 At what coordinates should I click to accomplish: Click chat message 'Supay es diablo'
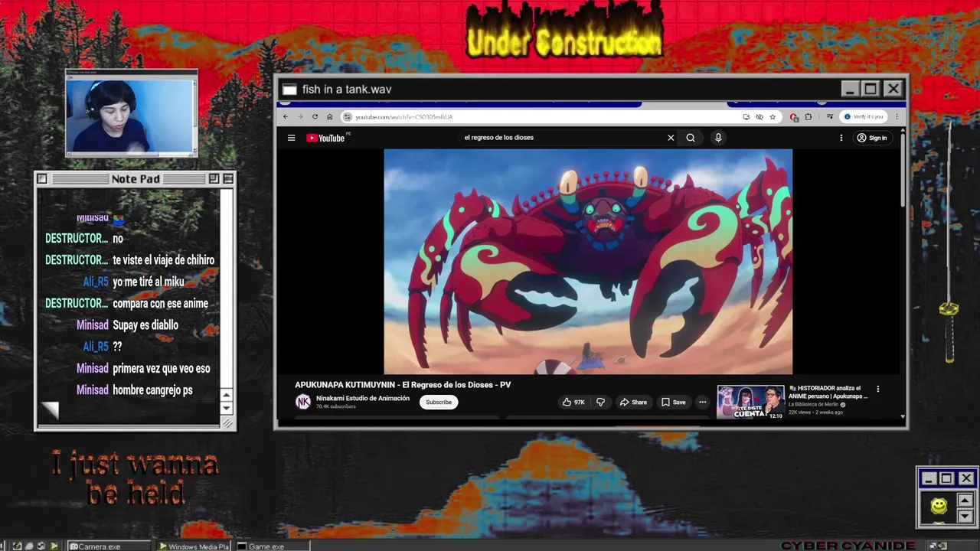[x=145, y=325]
